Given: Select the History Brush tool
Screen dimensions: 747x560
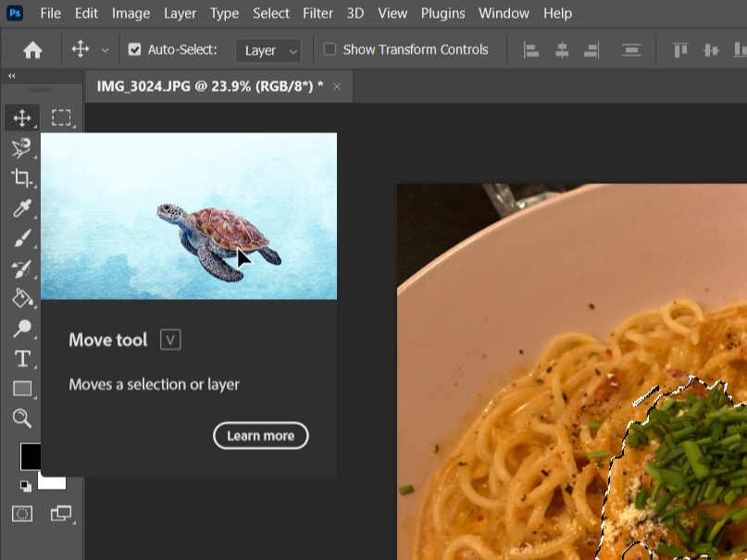Looking at the screenshot, I should [21, 268].
